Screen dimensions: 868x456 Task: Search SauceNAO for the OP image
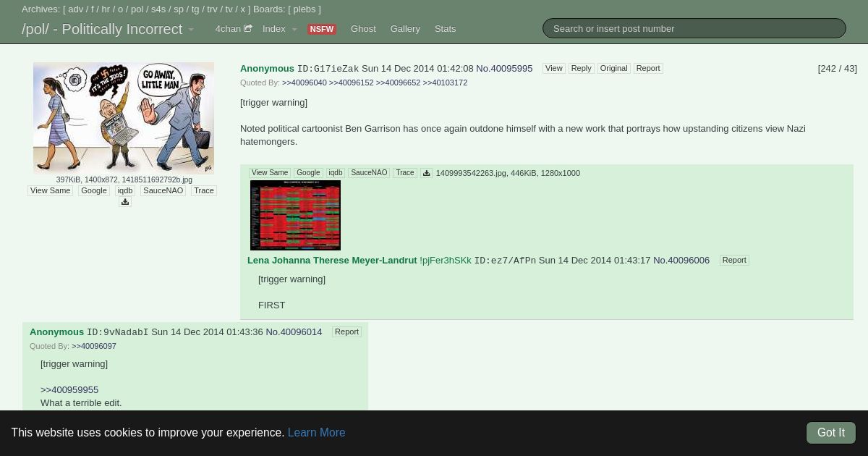(163, 190)
